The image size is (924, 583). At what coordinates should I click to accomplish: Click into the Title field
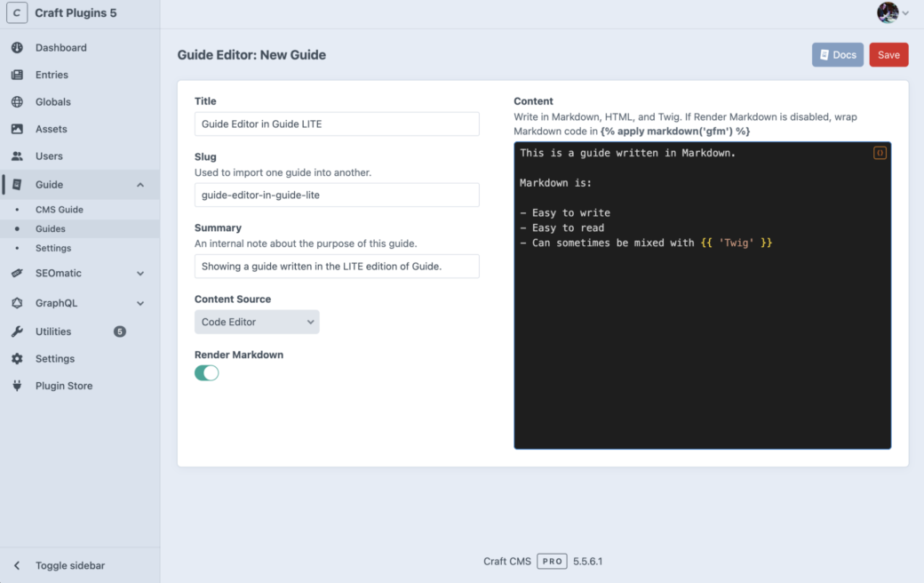coord(337,124)
